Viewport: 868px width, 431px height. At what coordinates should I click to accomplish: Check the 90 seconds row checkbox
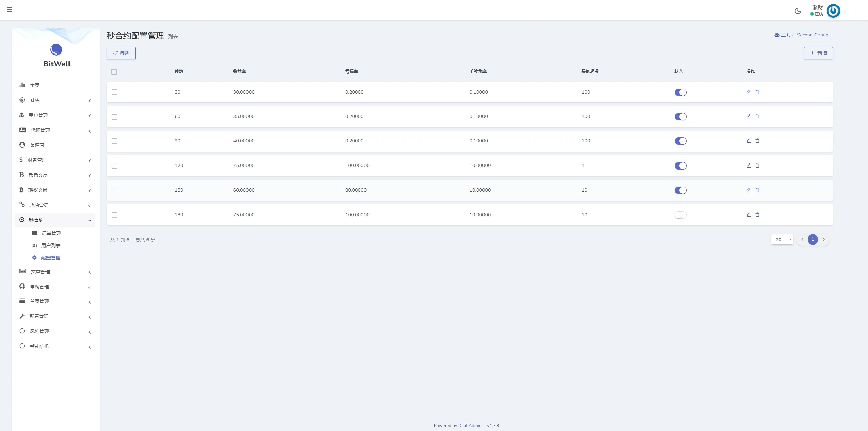coord(115,141)
